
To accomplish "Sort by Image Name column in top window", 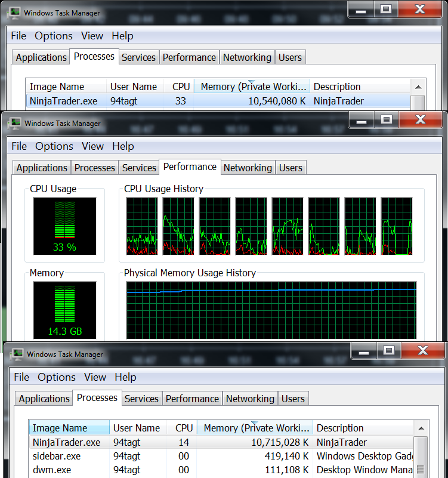I will [x=66, y=87].
